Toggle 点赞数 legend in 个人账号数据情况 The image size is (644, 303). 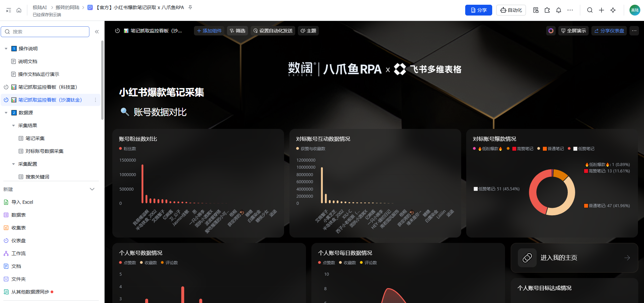tap(128, 263)
